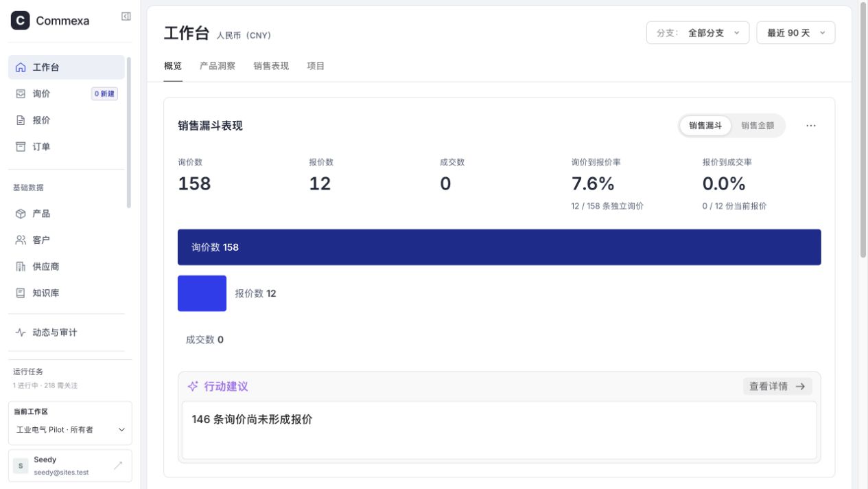This screenshot has height=489, width=868.
Task: Click the page's vertical scrollbar
Action: (x=863, y=130)
